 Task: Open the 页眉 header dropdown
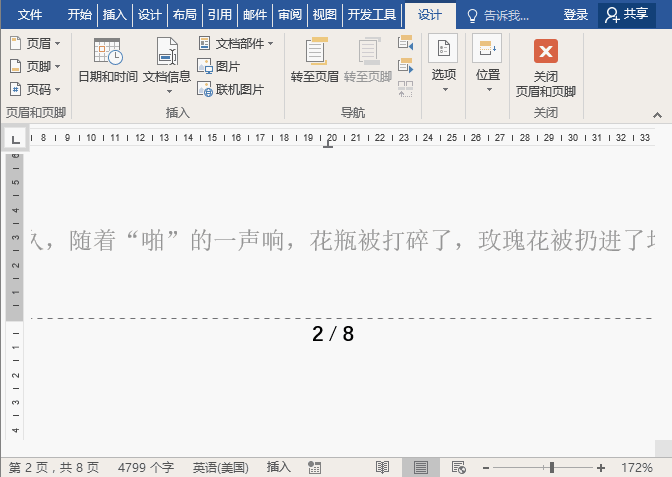point(35,43)
